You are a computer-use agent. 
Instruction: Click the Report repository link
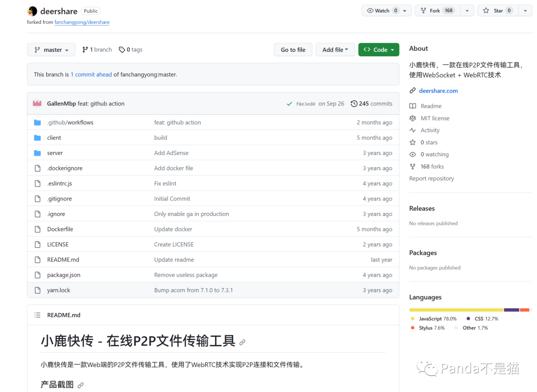point(432,179)
